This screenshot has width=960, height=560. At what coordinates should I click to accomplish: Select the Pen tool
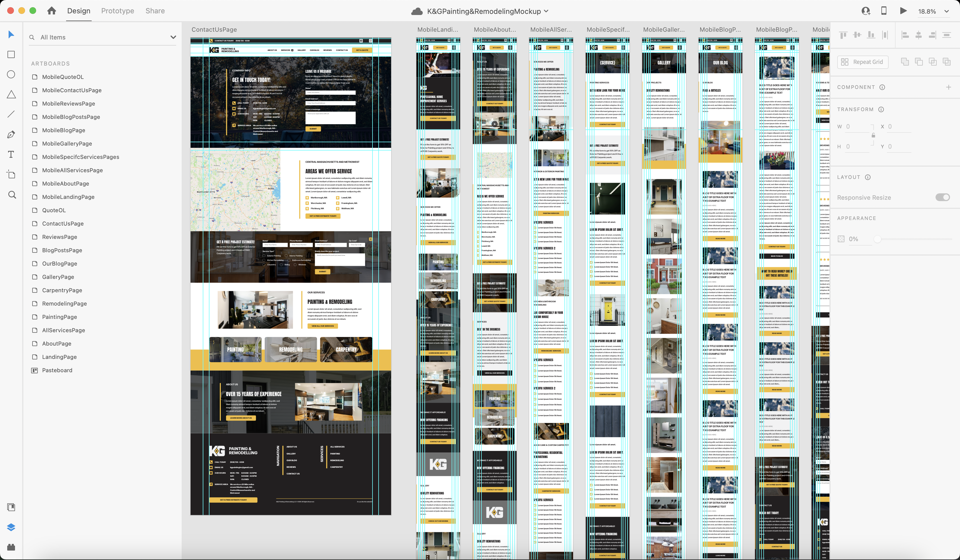pos(11,134)
